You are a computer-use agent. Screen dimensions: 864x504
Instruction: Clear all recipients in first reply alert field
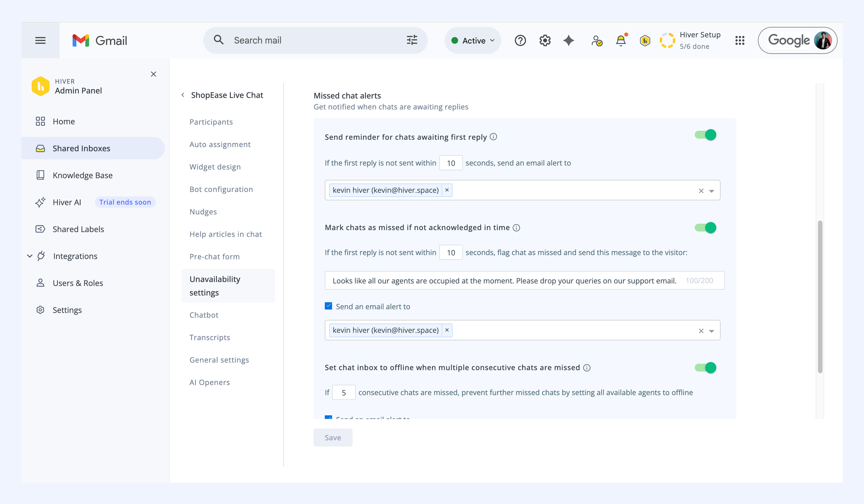pos(701,191)
